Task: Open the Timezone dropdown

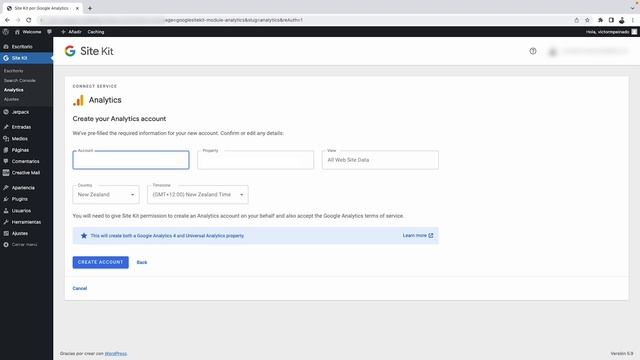Action: pos(198,195)
